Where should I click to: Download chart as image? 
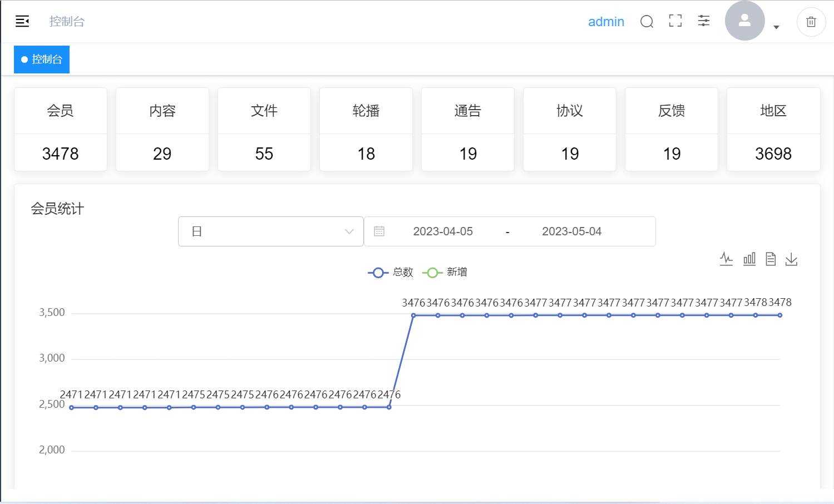pos(791,259)
